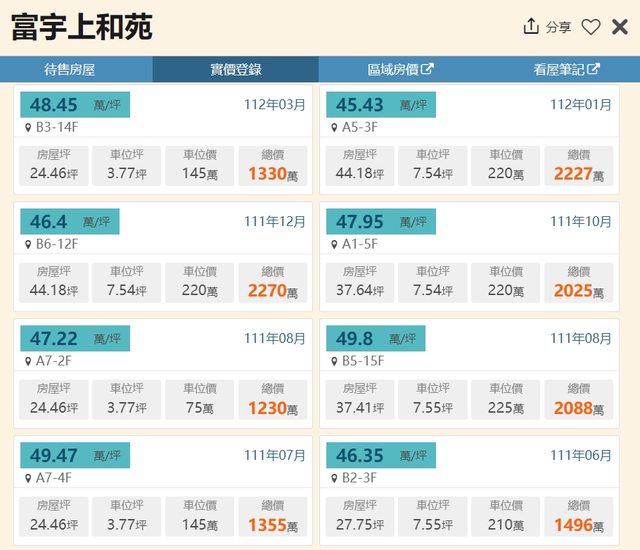Select the 實價登錄 tab
The image size is (640, 550).
(x=235, y=70)
